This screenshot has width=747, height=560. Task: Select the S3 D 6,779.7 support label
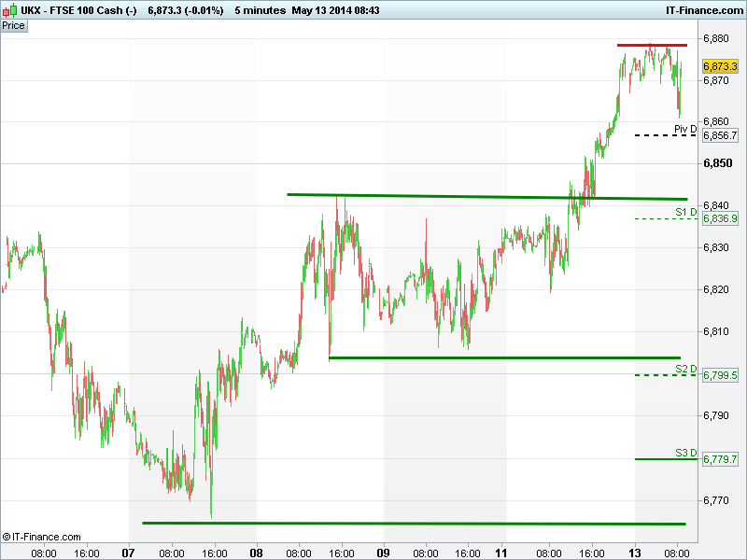720,459
